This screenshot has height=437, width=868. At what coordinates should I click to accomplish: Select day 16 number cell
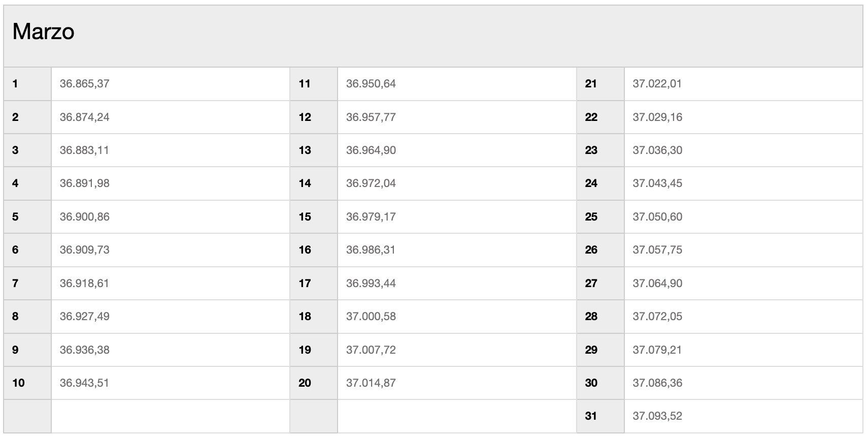[314, 249]
